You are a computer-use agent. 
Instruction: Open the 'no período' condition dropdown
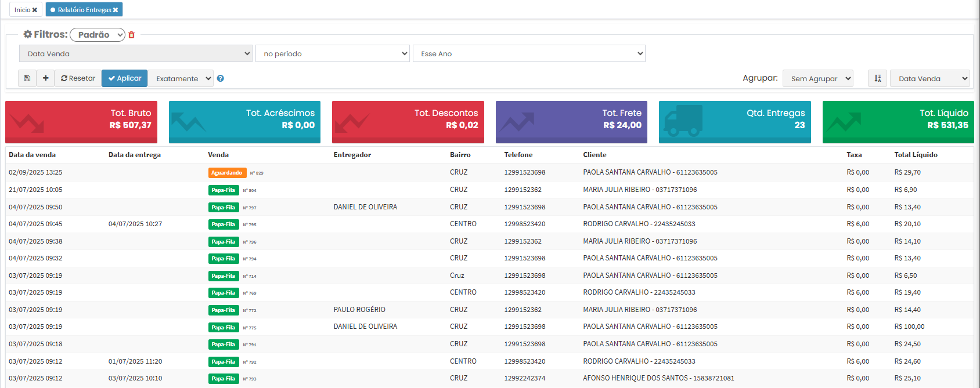tap(333, 53)
